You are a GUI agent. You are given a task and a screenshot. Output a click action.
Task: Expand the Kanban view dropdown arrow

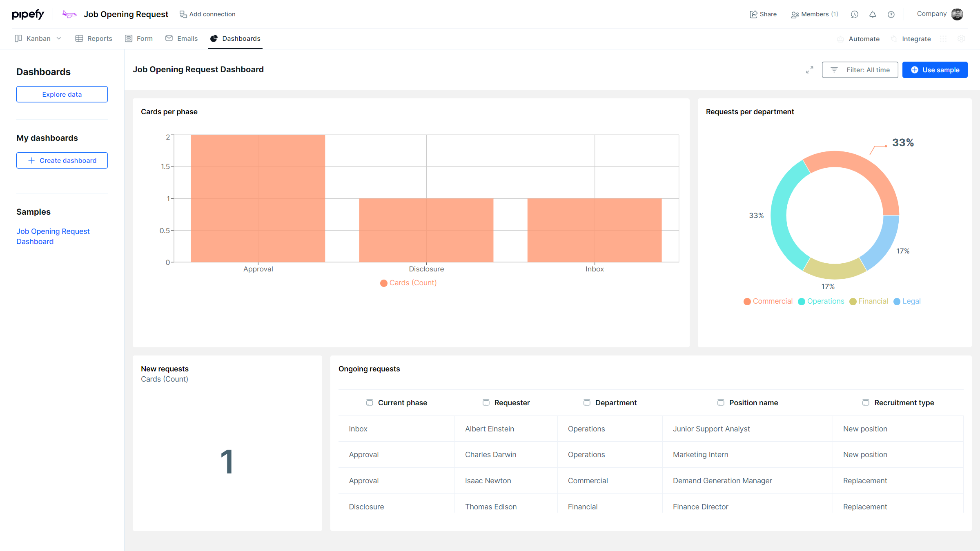click(x=59, y=38)
